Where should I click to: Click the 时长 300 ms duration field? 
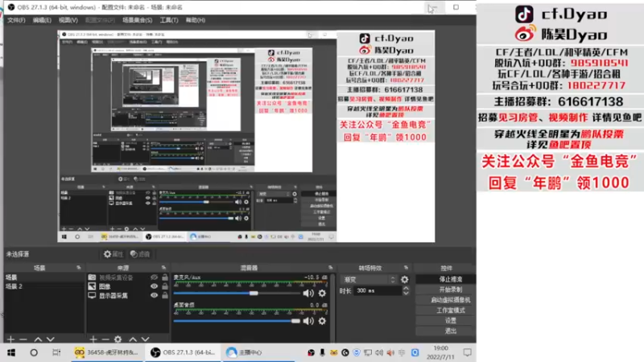click(x=377, y=290)
